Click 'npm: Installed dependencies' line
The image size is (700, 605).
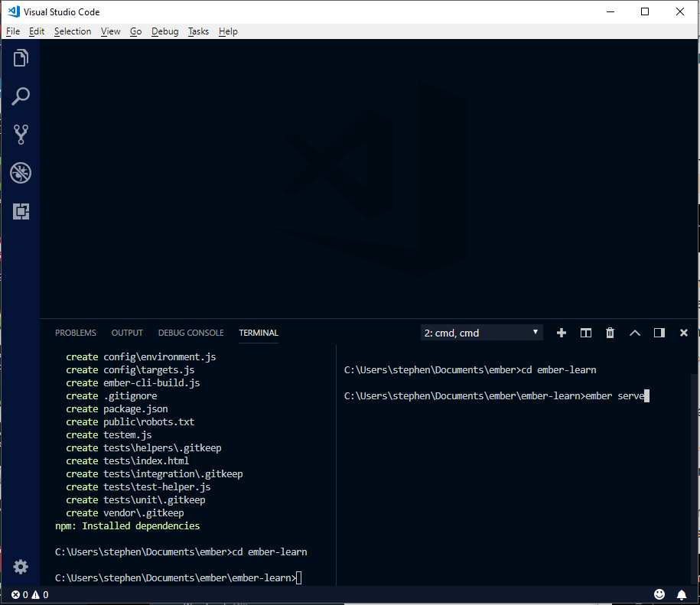[x=127, y=525]
